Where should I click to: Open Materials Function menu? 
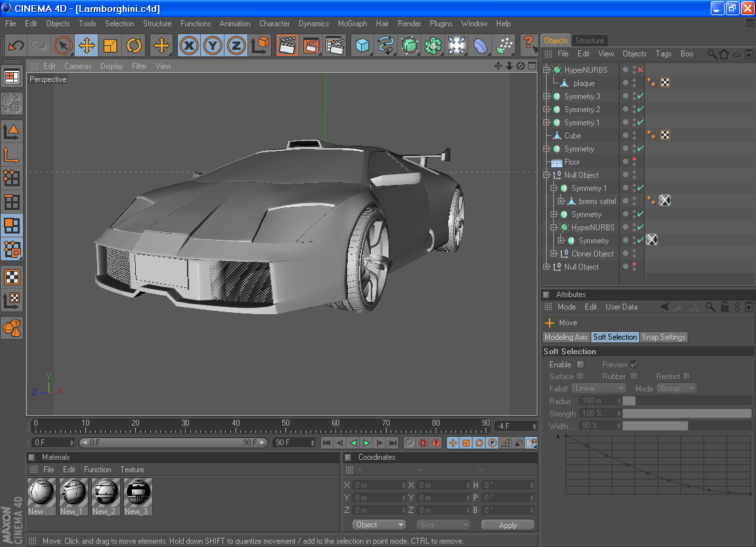(97, 470)
